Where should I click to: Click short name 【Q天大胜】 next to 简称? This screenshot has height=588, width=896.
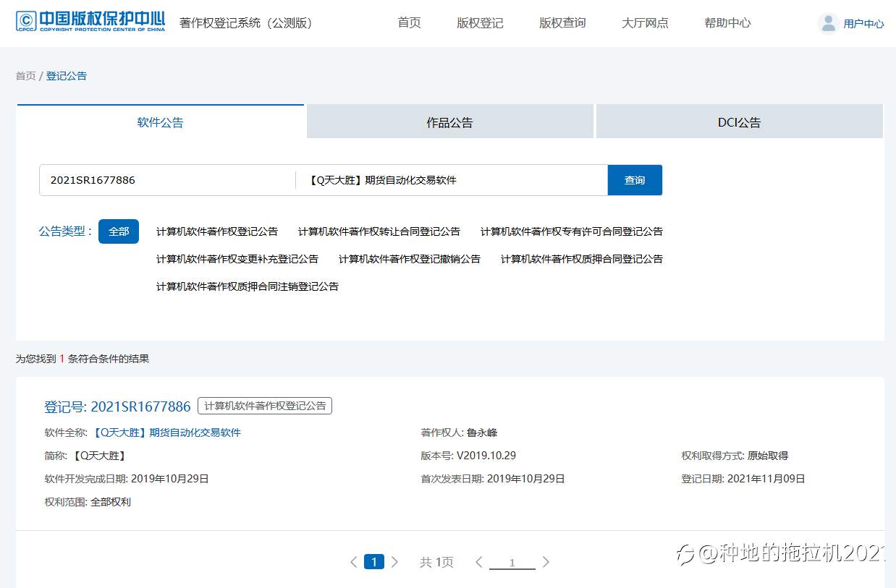pos(99,456)
